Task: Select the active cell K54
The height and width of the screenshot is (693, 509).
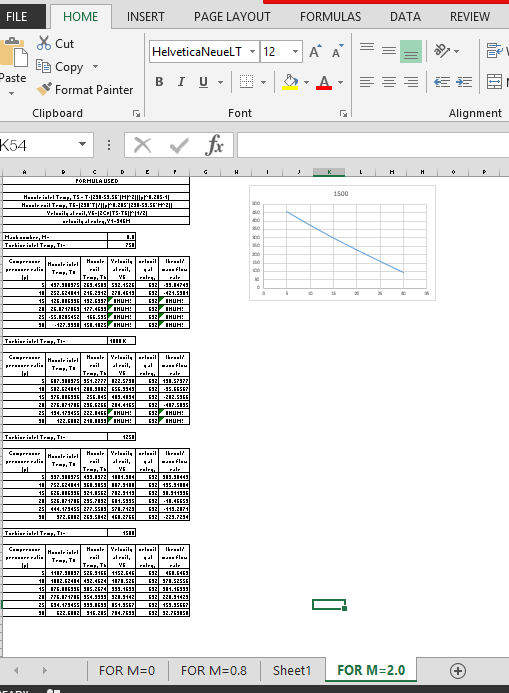Action: click(x=329, y=604)
